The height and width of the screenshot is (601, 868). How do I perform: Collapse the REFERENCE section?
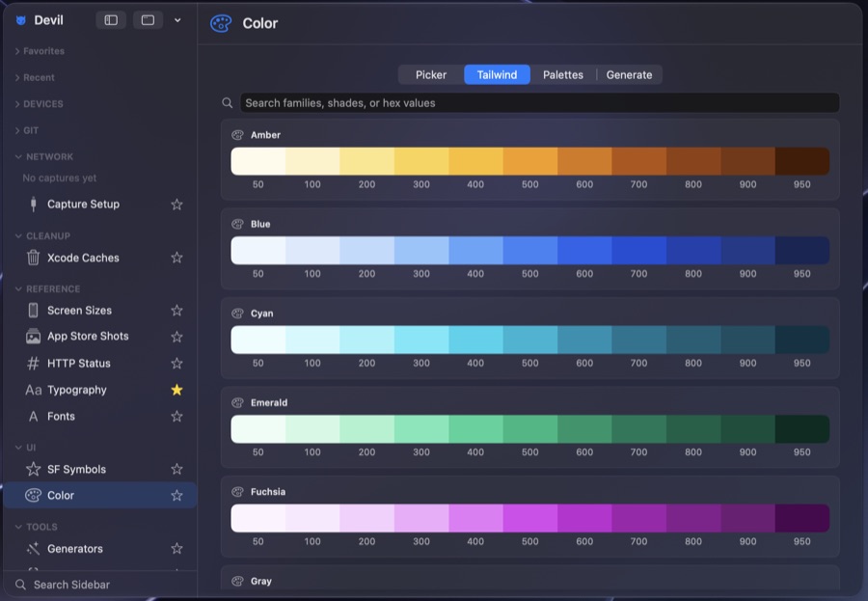tap(47, 289)
